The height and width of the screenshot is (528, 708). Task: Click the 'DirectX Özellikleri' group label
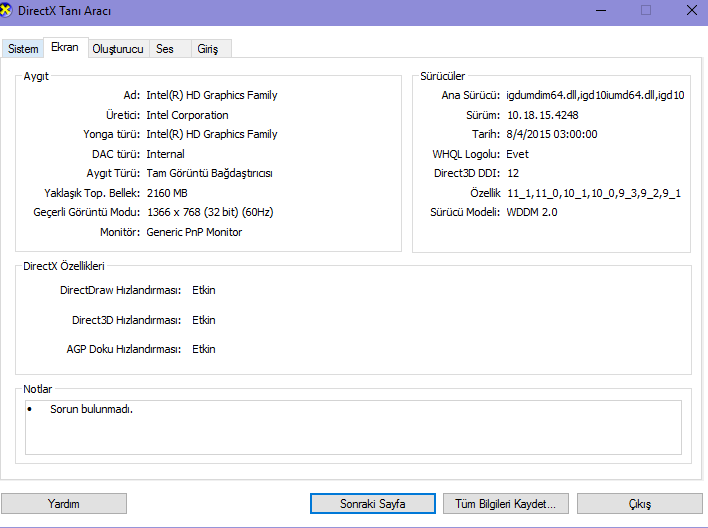coord(64,266)
